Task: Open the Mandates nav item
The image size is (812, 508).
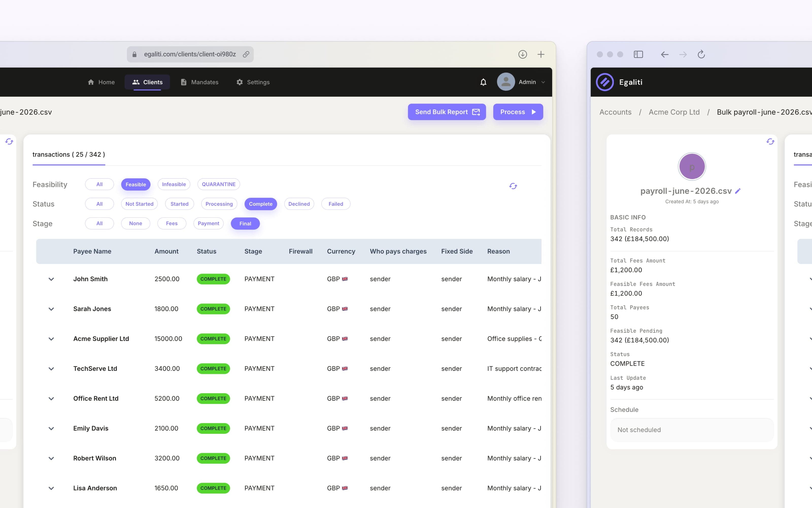Action: point(199,82)
